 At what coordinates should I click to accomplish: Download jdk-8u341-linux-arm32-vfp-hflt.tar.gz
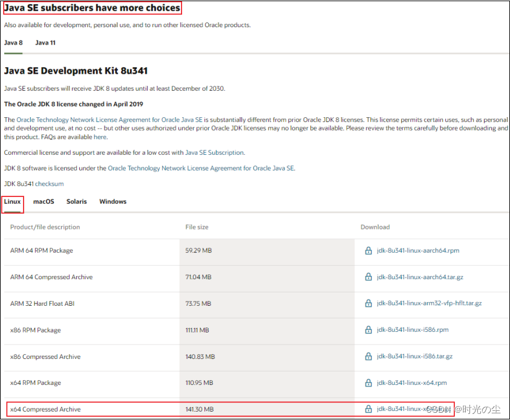point(429,303)
